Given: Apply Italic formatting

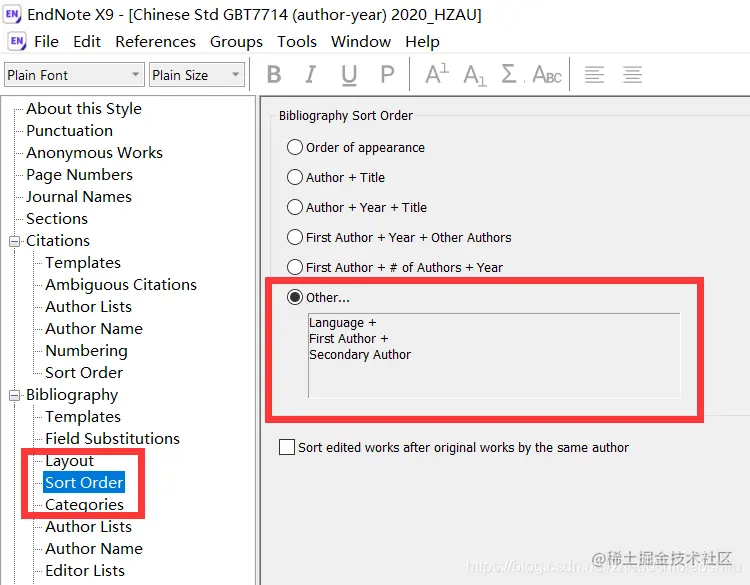Looking at the screenshot, I should pos(311,75).
